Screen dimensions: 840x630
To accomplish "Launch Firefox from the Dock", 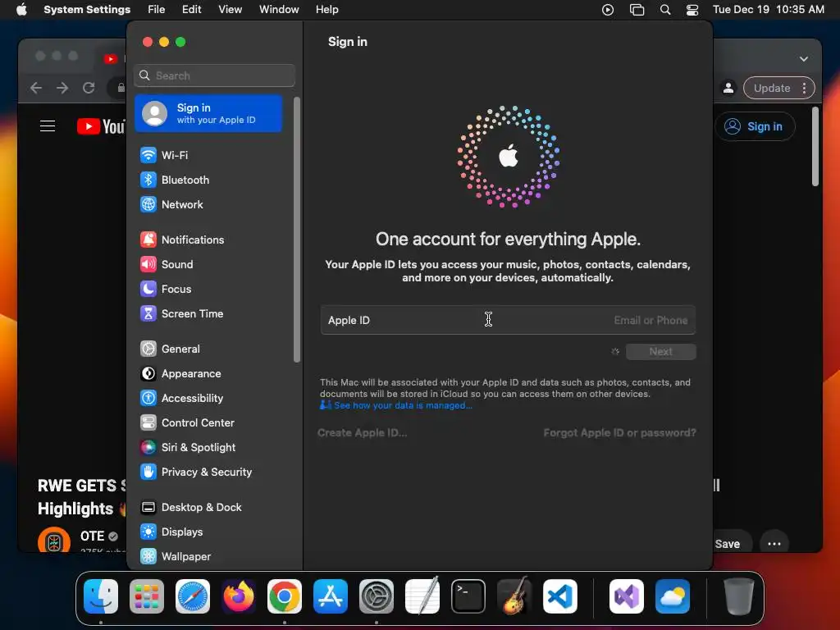I will 239,596.
